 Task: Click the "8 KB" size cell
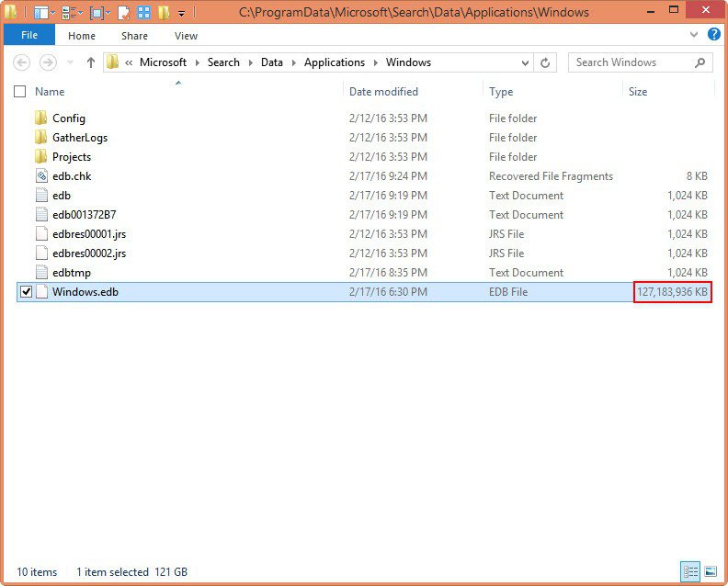click(x=697, y=175)
